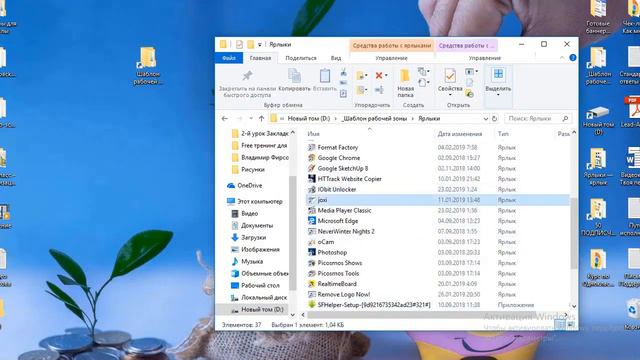Select the RealtimeBoard row

(438, 284)
